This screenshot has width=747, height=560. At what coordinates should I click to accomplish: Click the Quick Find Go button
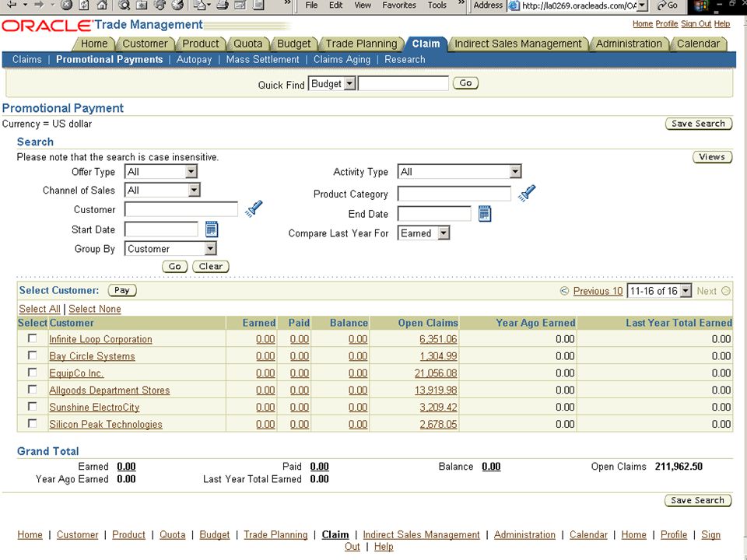pyautogui.click(x=465, y=83)
